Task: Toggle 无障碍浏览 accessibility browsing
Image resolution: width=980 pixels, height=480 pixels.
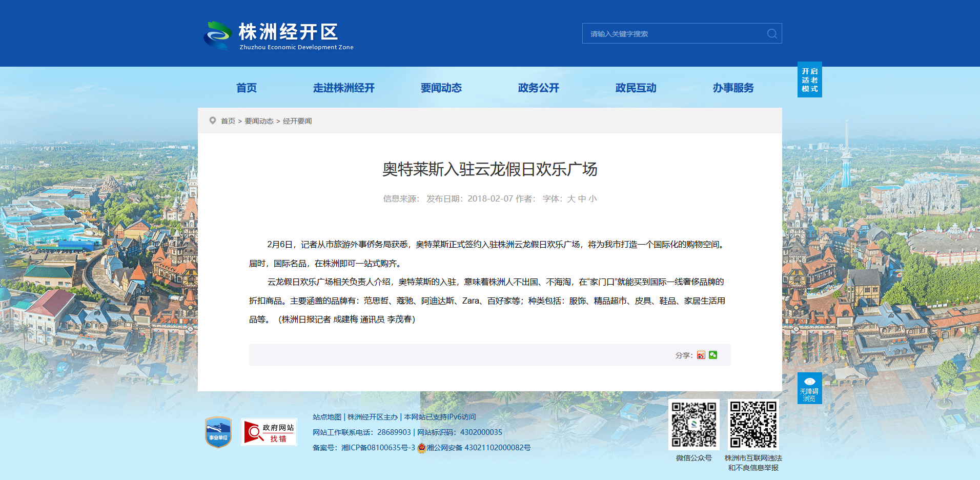Action: (810, 388)
